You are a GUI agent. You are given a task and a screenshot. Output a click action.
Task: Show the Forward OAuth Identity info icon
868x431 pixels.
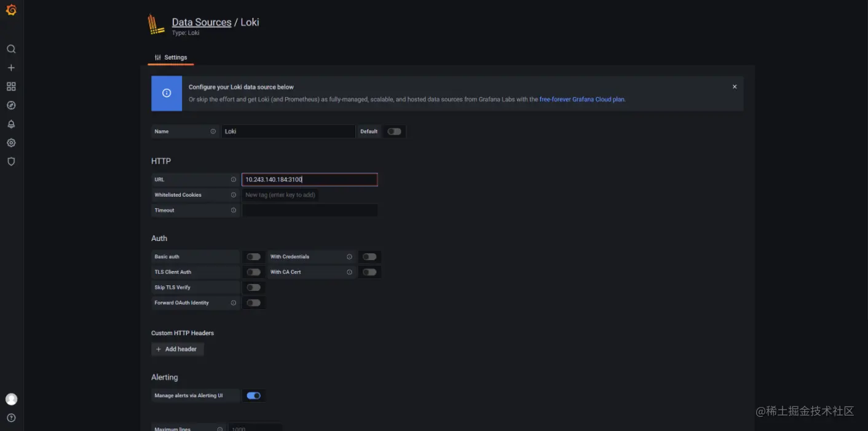click(x=234, y=303)
